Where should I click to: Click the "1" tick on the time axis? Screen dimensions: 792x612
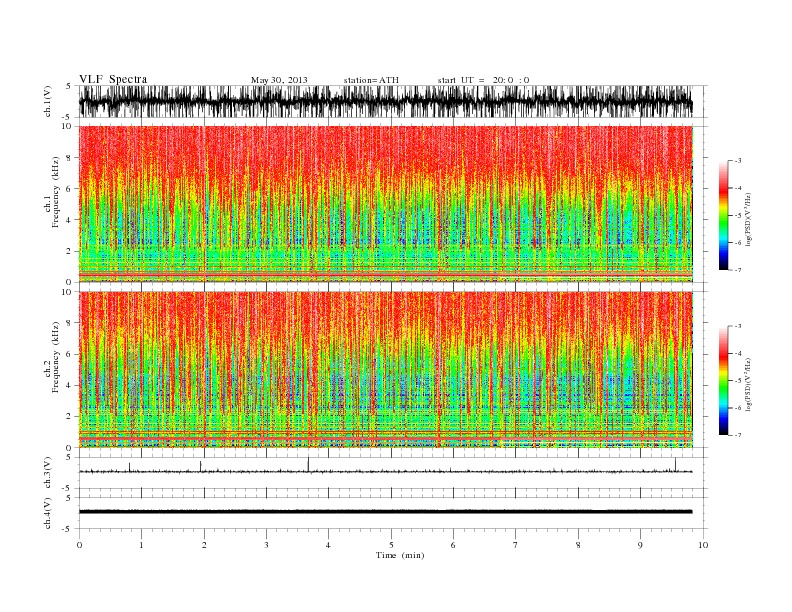(x=141, y=545)
